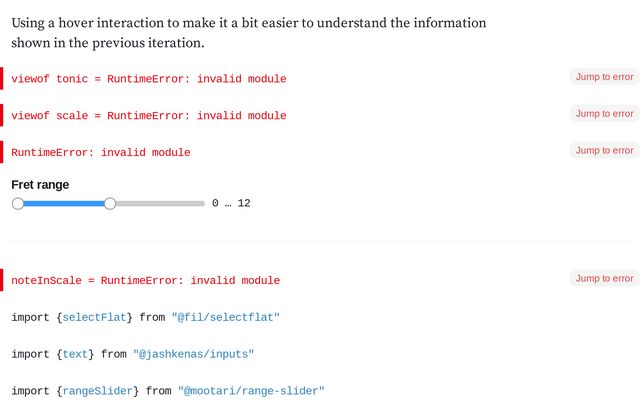The height and width of the screenshot is (400, 640).
Task: Click Jump to error for noteInScale
Action: point(604,278)
